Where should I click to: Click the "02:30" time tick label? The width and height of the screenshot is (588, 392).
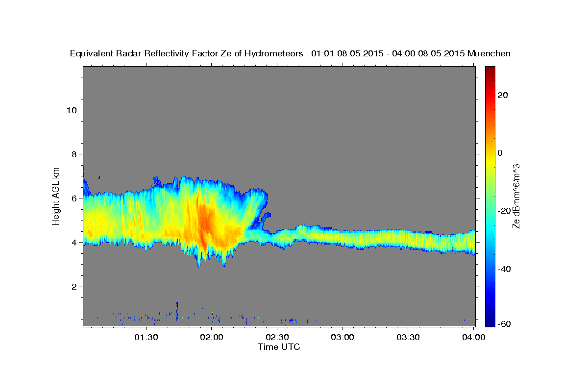277,337
